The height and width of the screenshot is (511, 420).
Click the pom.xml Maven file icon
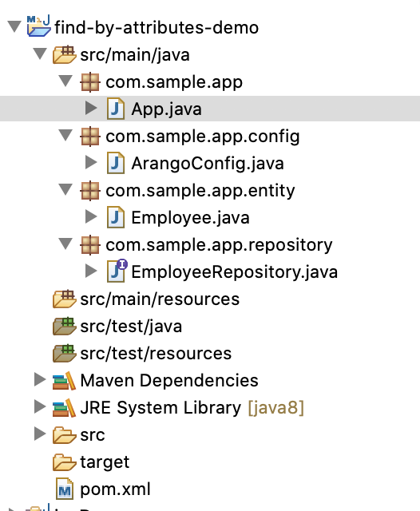[65, 489]
